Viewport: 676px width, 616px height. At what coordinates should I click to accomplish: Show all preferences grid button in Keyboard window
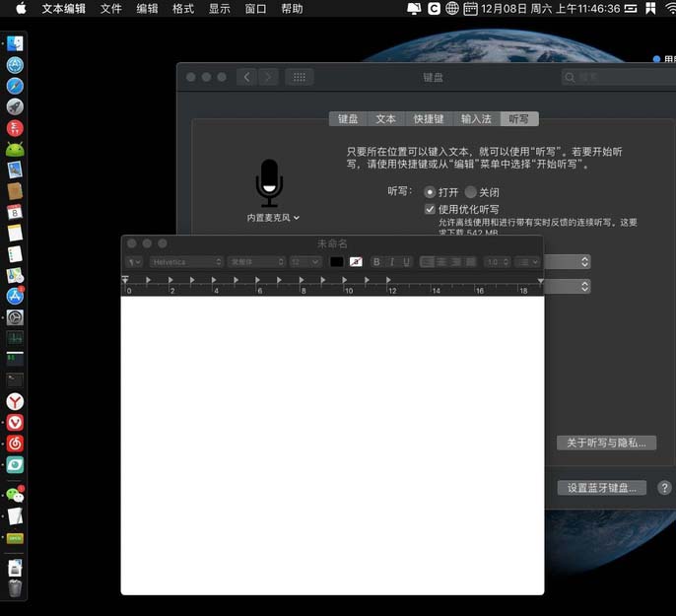(x=300, y=77)
